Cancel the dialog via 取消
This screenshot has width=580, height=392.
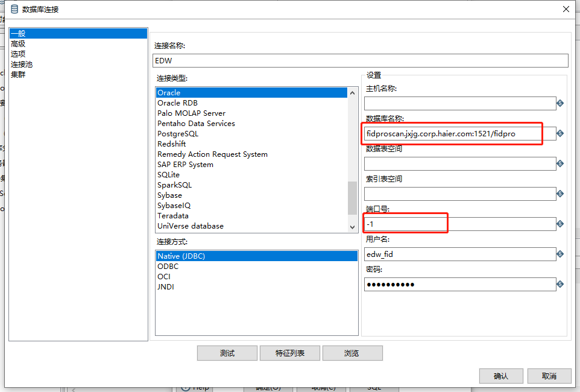coord(549,376)
